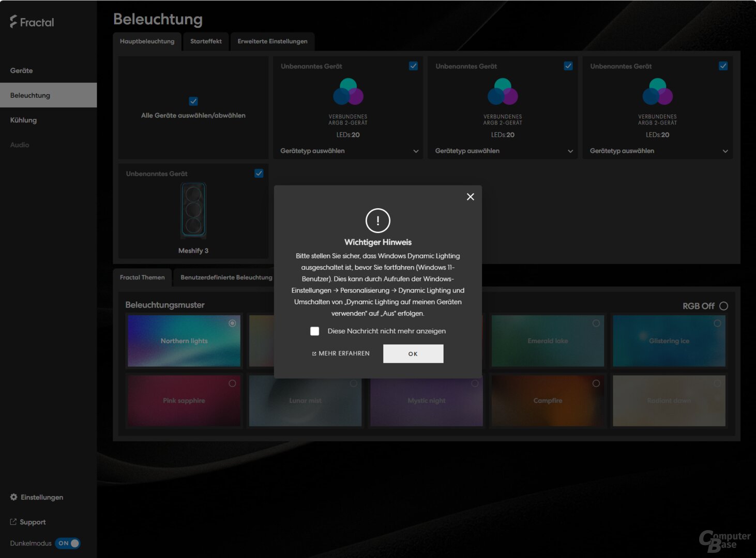The height and width of the screenshot is (558, 756).
Task: Confirm the warning dialog with OK
Action: click(413, 353)
